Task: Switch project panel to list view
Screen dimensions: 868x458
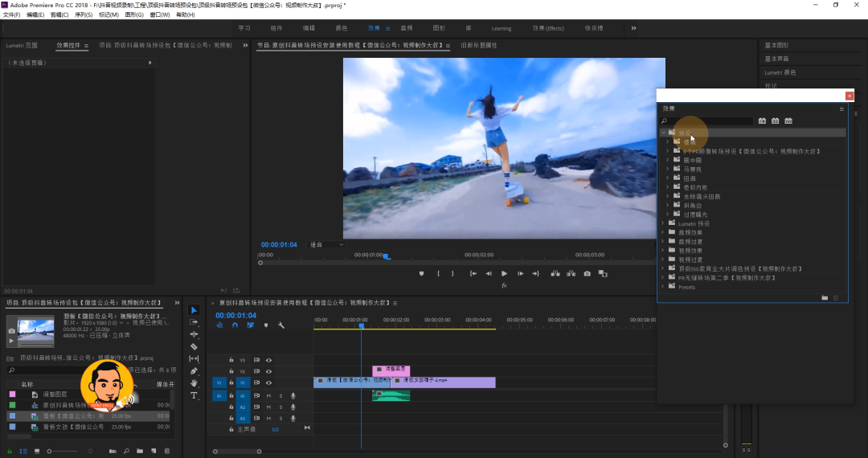Action: coord(23,452)
